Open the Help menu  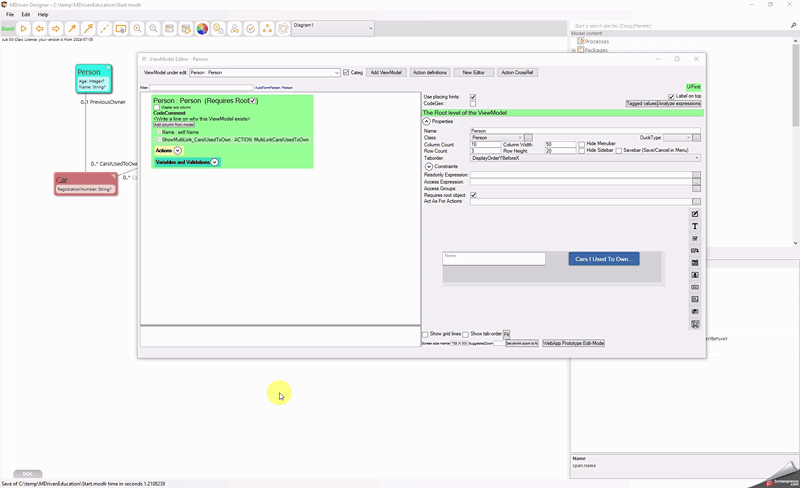(x=43, y=15)
